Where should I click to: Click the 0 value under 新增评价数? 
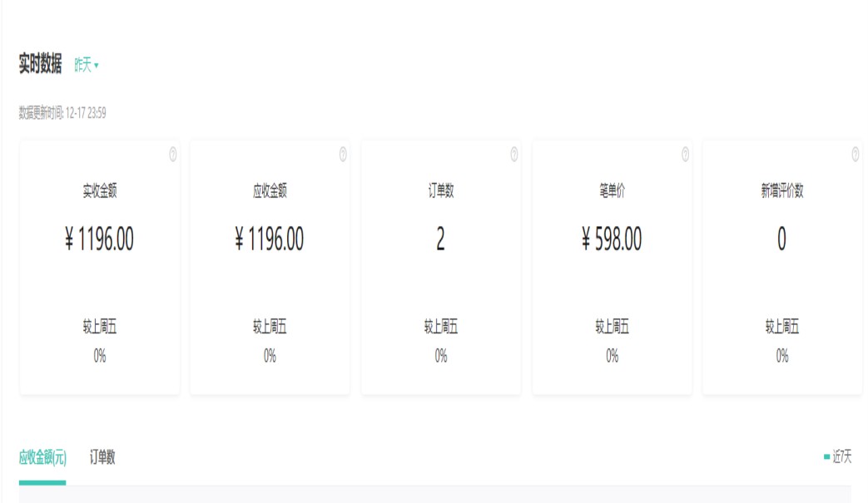click(781, 240)
